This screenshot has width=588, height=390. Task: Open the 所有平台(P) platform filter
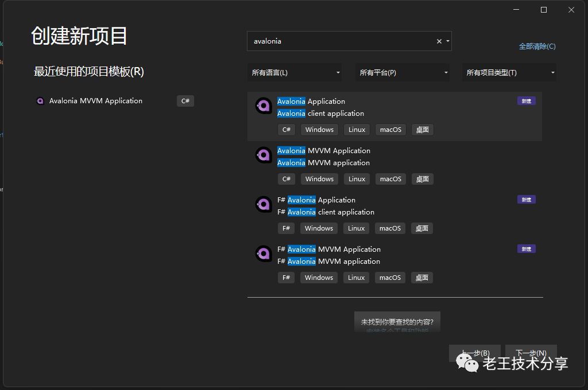[x=403, y=73]
